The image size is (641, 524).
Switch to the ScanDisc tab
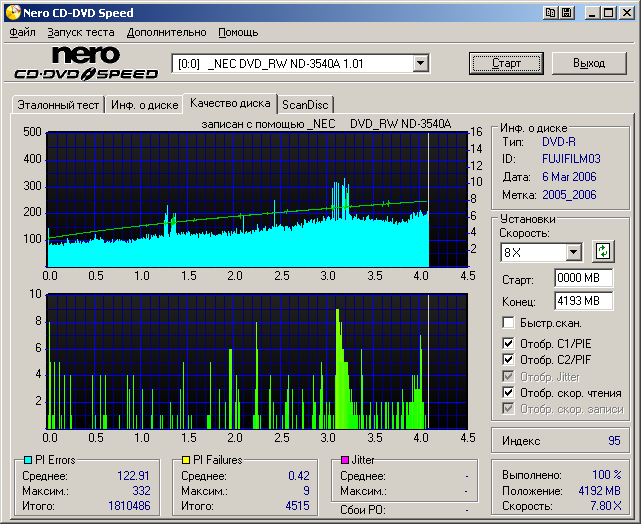(x=305, y=104)
